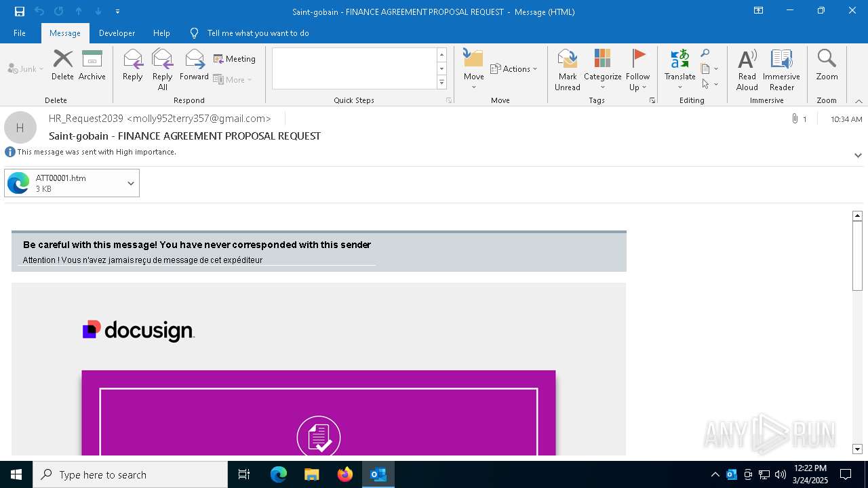This screenshot has height=488, width=868.
Task: Open the File menu
Action: (x=20, y=33)
